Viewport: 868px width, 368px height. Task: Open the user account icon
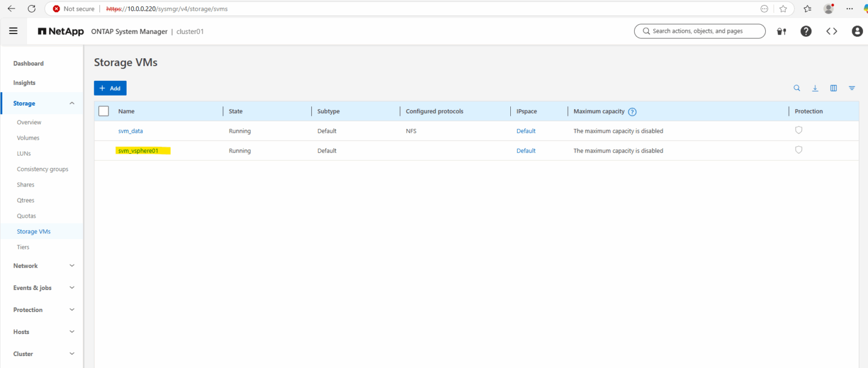[857, 31]
